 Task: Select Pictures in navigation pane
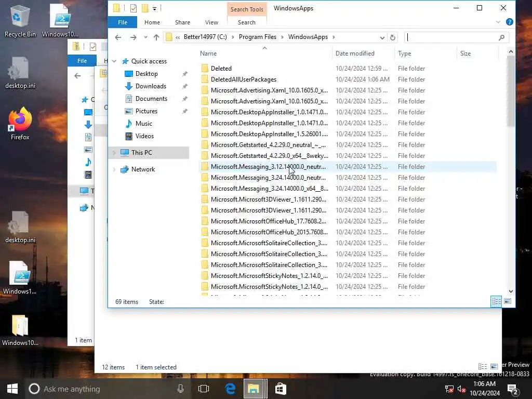click(x=146, y=111)
